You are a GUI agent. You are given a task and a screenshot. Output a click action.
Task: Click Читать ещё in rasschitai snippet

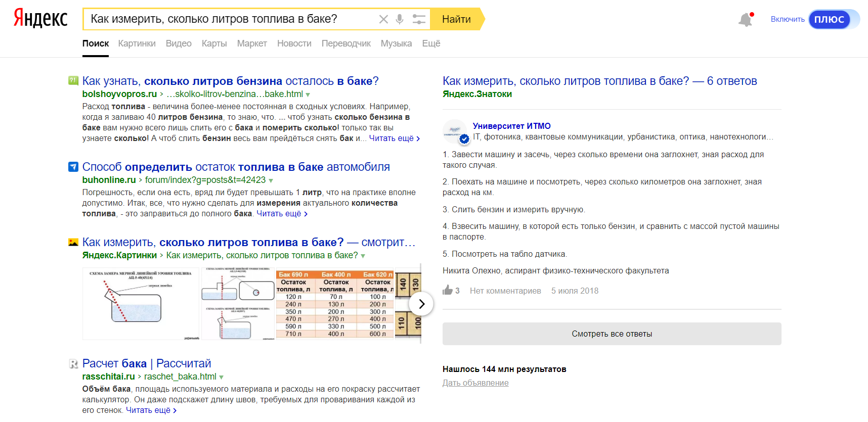(151, 410)
